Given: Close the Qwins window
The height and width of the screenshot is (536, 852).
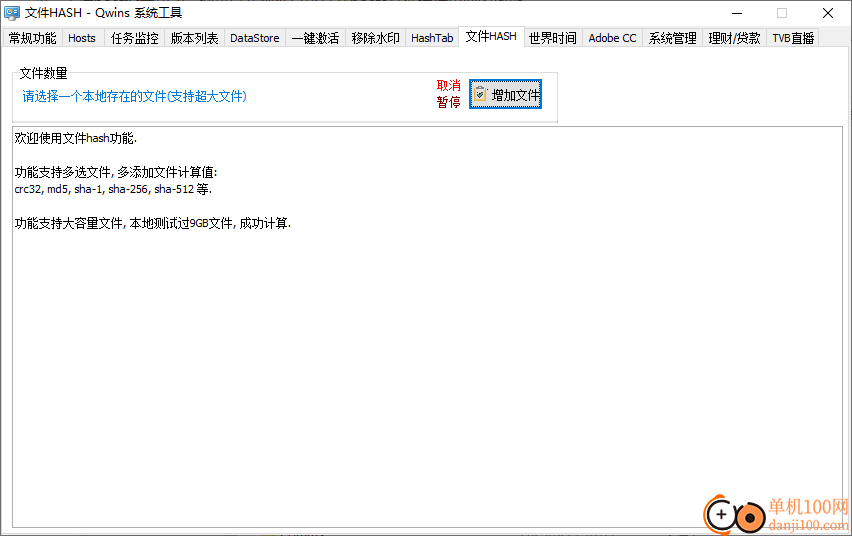Looking at the screenshot, I should click(828, 13).
